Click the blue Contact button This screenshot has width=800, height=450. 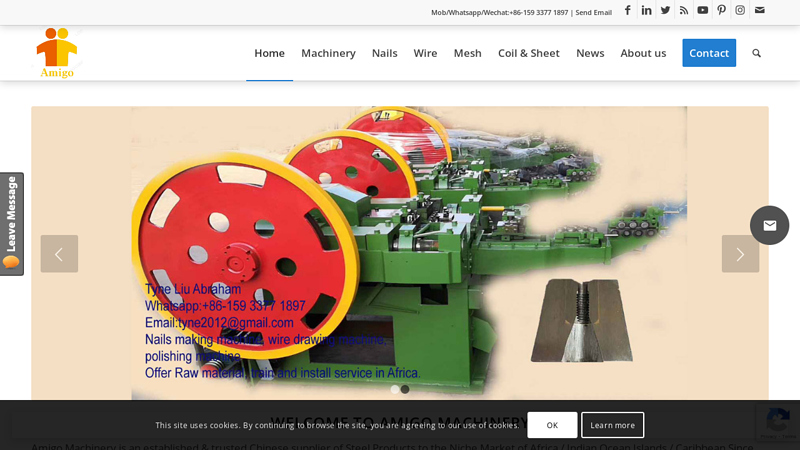click(709, 53)
